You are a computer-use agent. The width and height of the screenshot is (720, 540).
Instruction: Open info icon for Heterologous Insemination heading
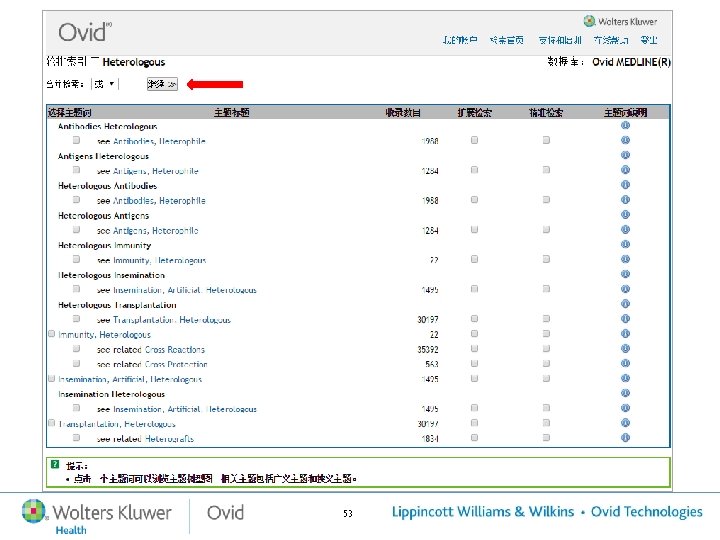625,274
